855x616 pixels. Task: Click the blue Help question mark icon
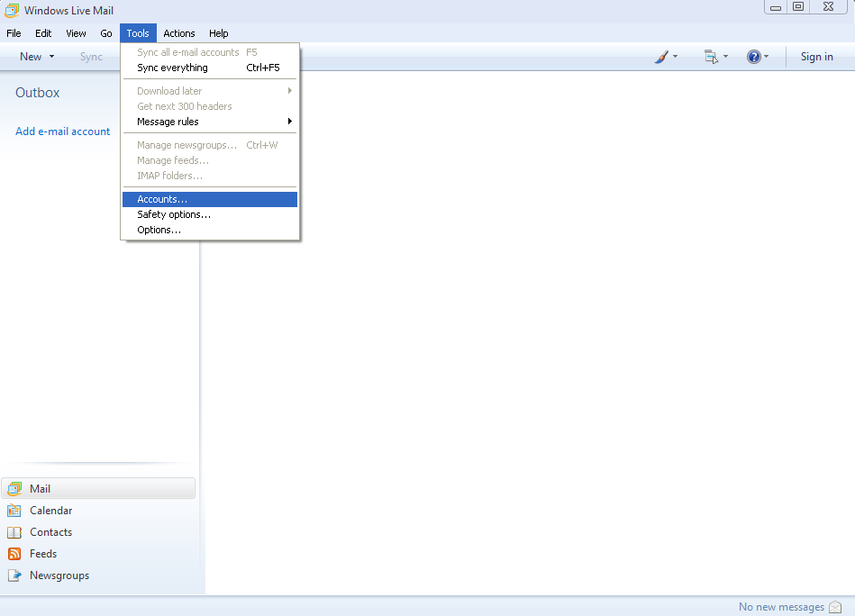coord(753,57)
